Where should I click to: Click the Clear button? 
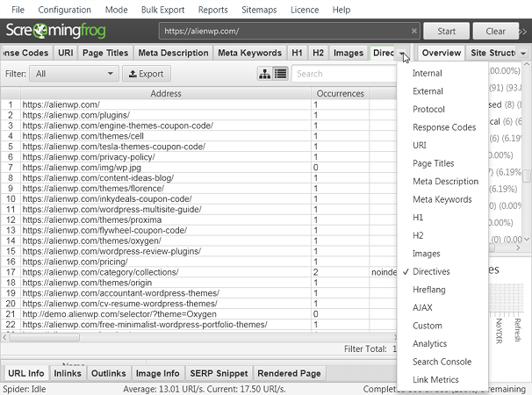(496, 32)
